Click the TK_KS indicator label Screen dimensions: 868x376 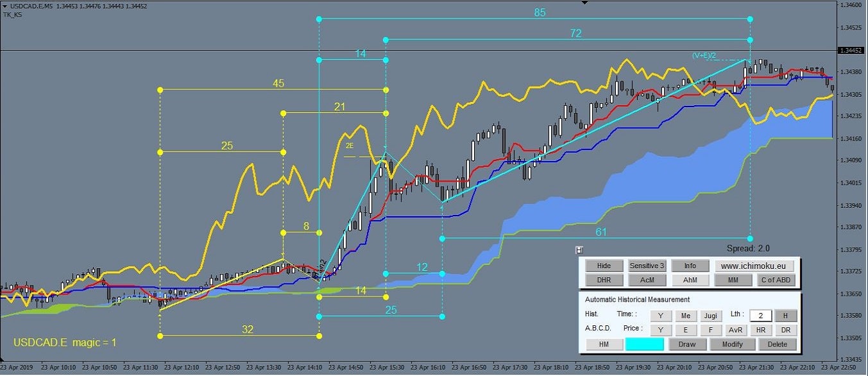[x=12, y=14]
